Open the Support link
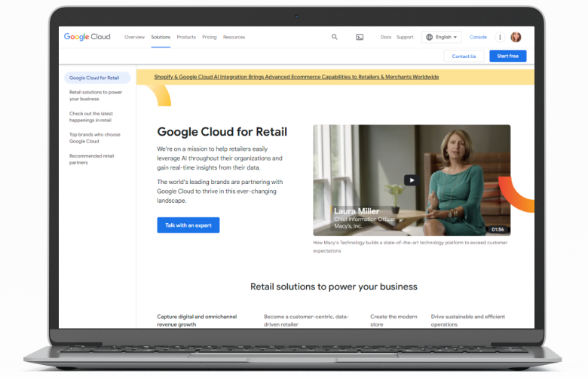Screen dimensions: 588x377 point(405,37)
